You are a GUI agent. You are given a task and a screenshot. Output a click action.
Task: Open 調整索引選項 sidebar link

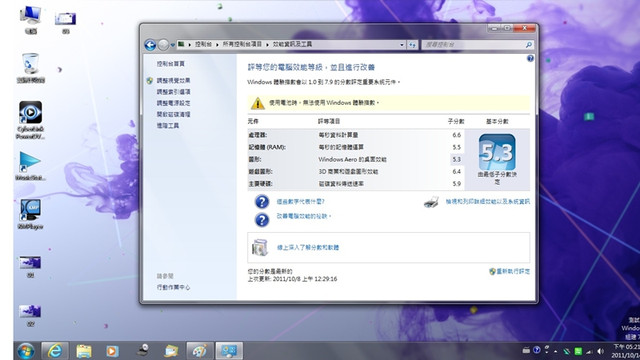[173, 92]
